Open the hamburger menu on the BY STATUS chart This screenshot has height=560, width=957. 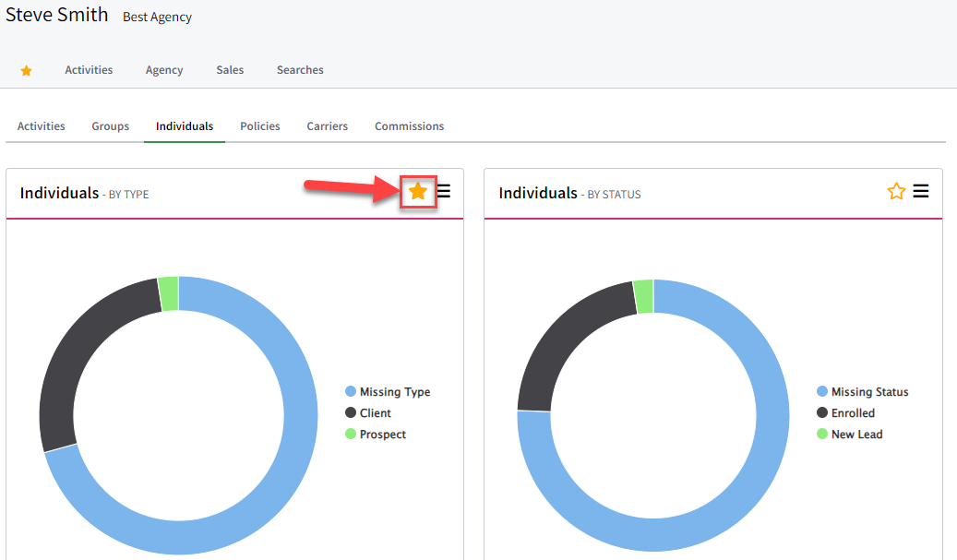click(921, 191)
